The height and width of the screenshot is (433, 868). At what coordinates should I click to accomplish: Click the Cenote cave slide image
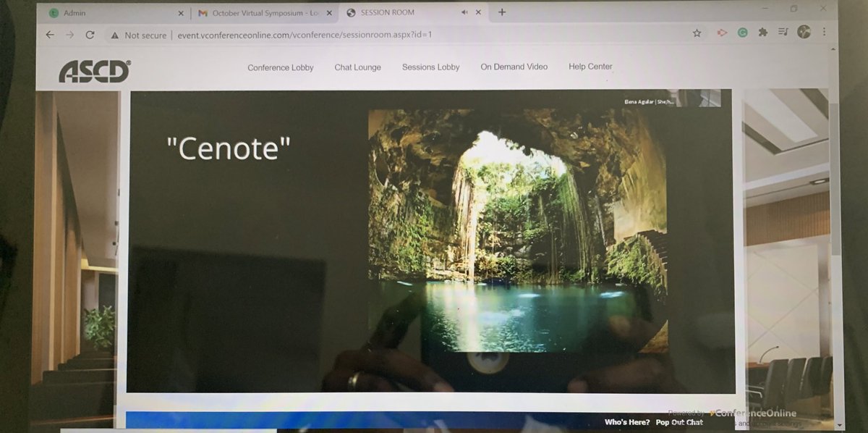(x=517, y=230)
